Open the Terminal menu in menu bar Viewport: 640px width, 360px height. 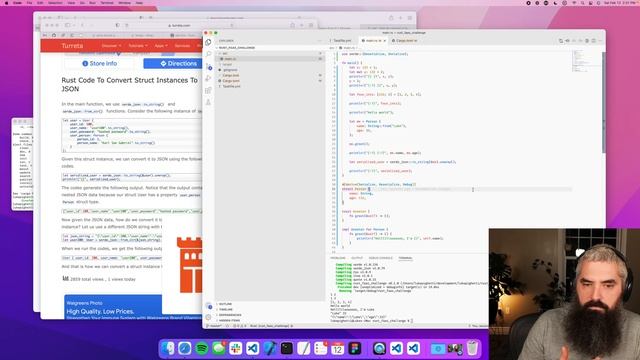(107, 3)
